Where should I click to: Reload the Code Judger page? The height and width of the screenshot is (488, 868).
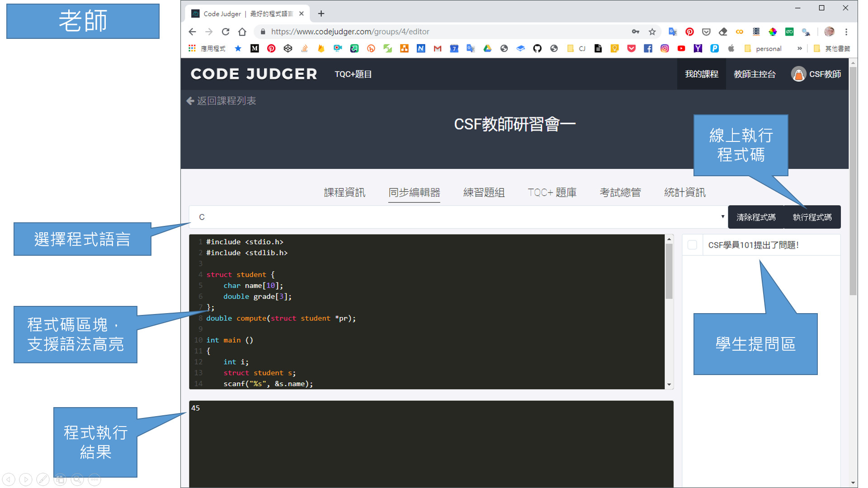[x=226, y=32]
